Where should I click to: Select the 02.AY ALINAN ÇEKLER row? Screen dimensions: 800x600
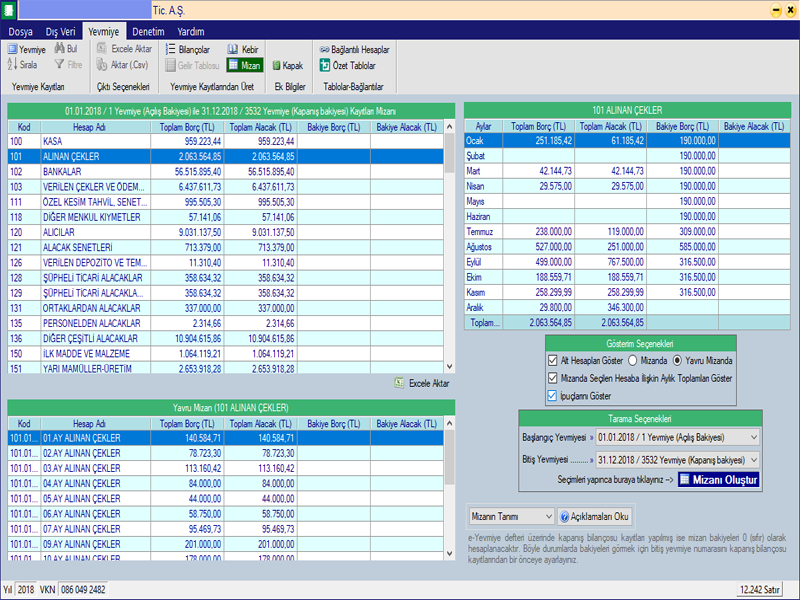tap(226, 453)
